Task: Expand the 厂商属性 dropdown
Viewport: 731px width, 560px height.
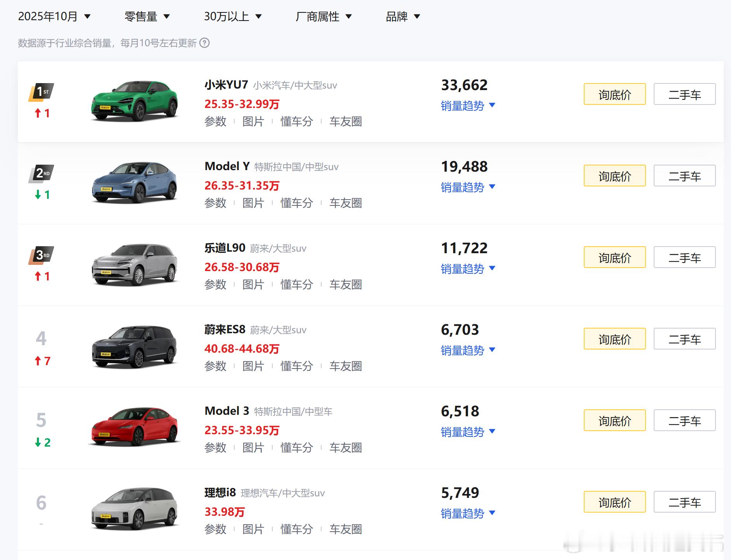Action: (x=323, y=16)
